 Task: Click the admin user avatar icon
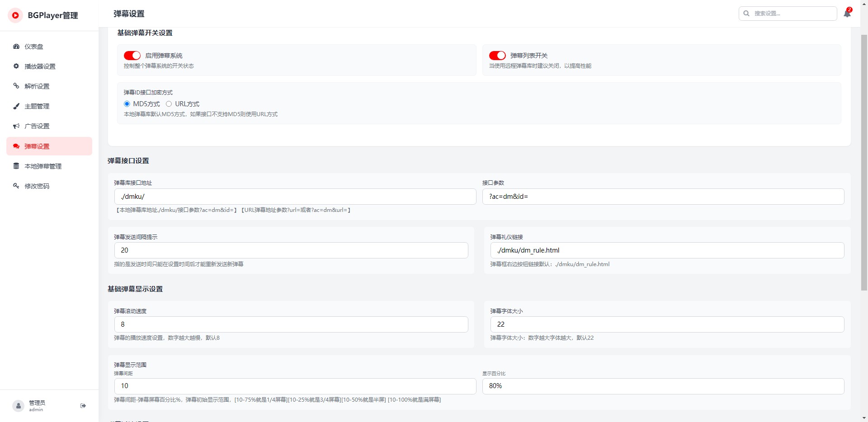point(18,406)
